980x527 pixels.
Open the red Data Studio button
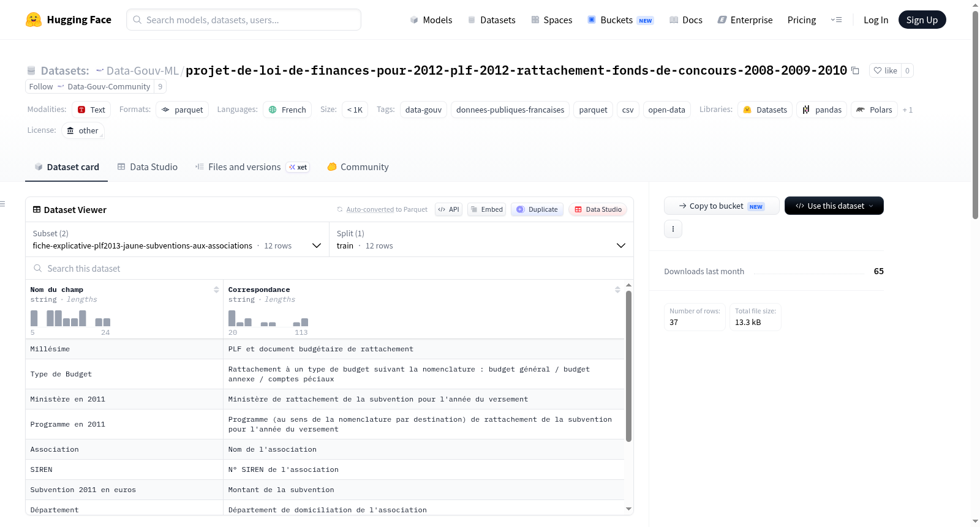coord(598,209)
